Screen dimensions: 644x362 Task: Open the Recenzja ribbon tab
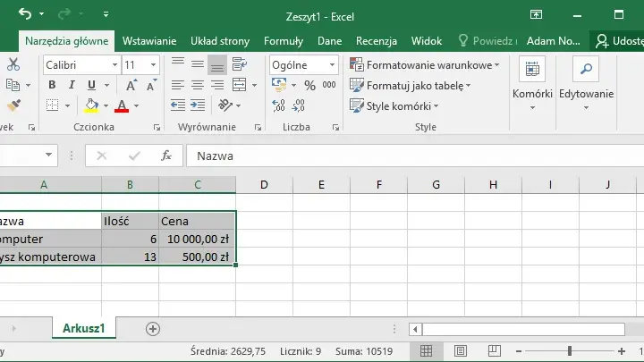(377, 41)
